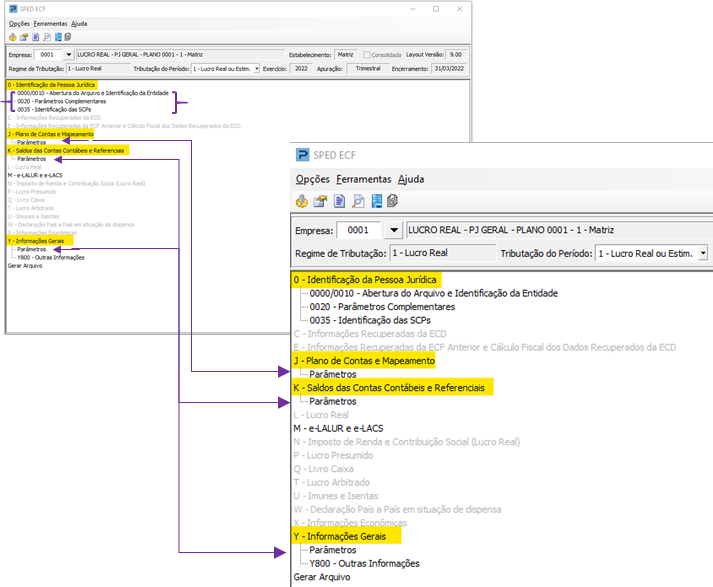Click 'Gerar Arquivo' in small window tree
Image resolution: width=713 pixels, height=587 pixels.
[25, 266]
